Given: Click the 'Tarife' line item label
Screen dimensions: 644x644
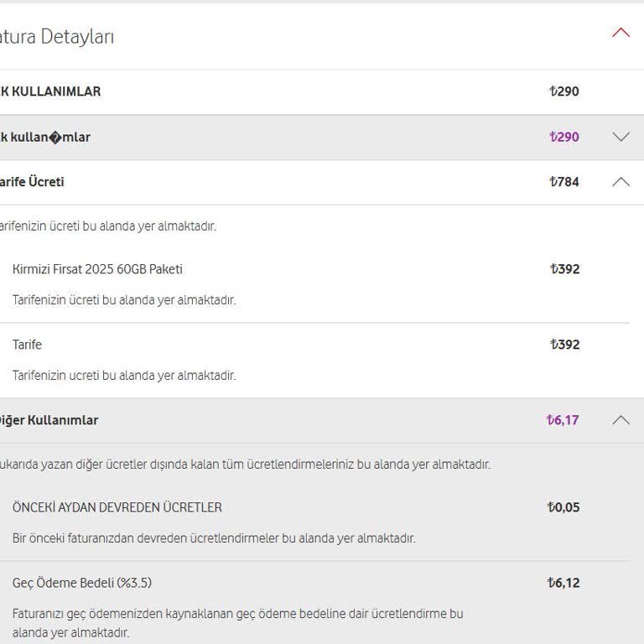Looking at the screenshot, I should coord(27,345).
